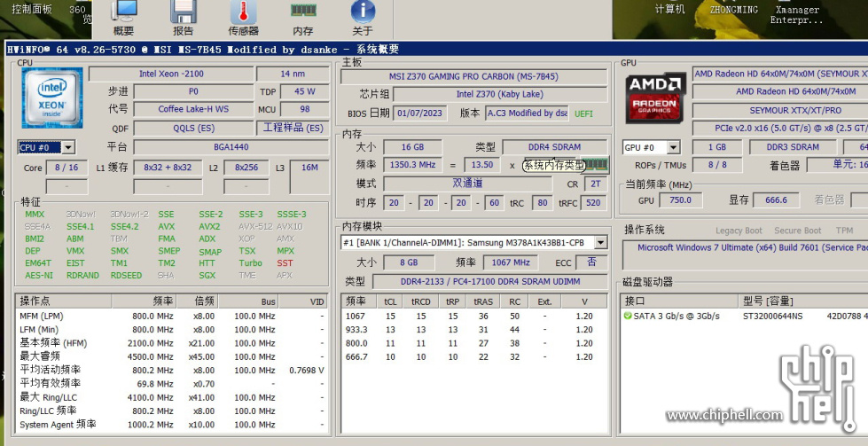Viewport: 868px width, 446px height.
Task: Click the SEYMOUR XTX/XT/PRO GPU field
Action: pos(779,110)
